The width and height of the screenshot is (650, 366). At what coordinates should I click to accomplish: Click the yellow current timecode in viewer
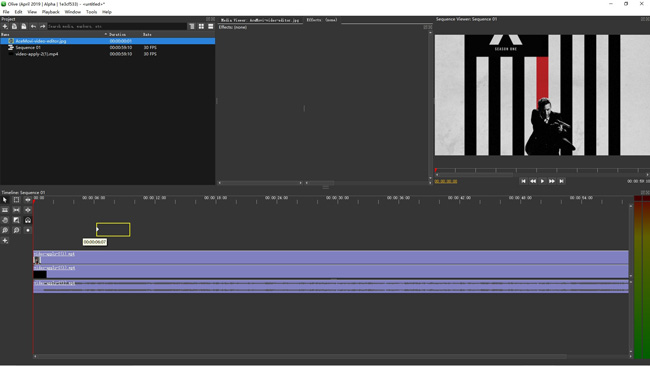point(446,181)
